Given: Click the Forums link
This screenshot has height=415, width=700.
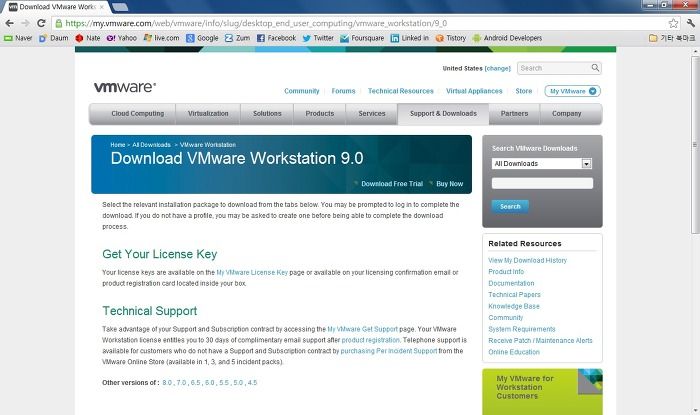Looking at the screenshot, I should click(343, 91).
